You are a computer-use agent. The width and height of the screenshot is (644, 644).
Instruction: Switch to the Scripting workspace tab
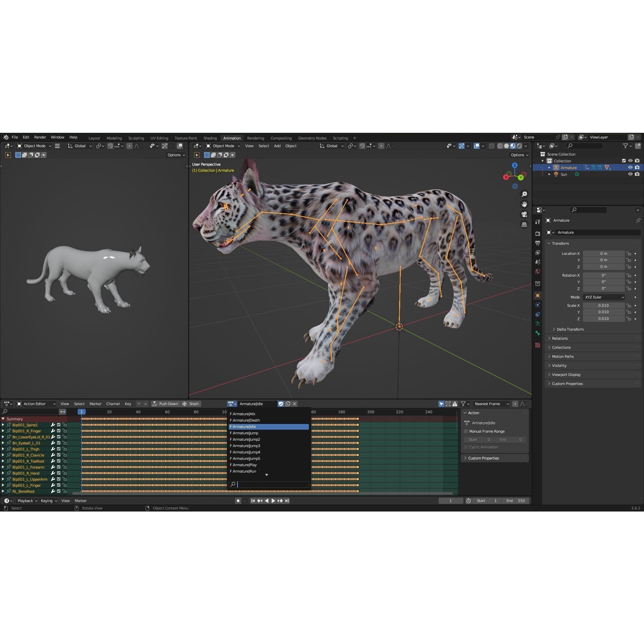coord(340,138)
